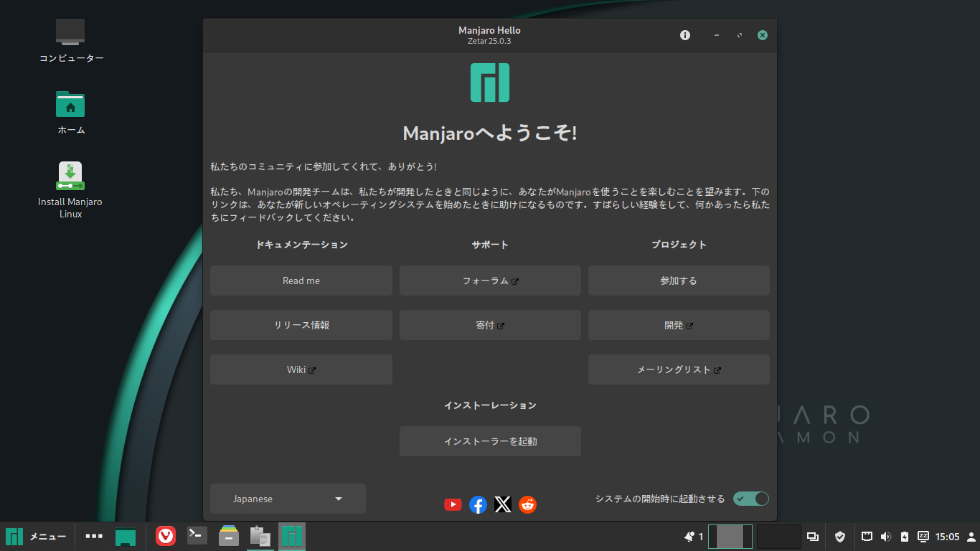
Task: Open the Manjaro Facebook page
Action: [478, 504]
